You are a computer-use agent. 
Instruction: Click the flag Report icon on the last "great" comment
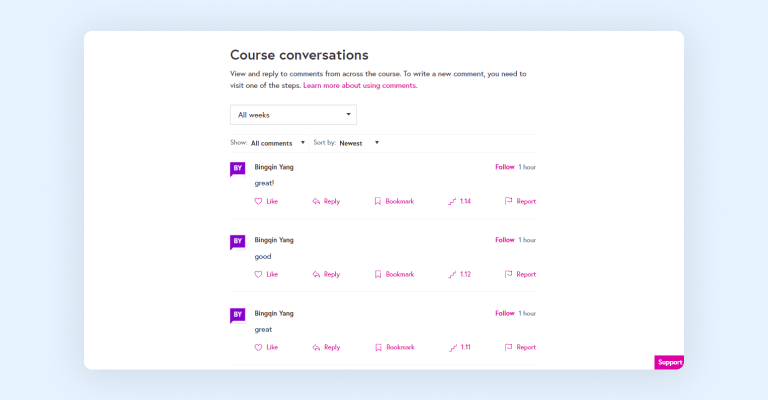click(x=509, y=347)
